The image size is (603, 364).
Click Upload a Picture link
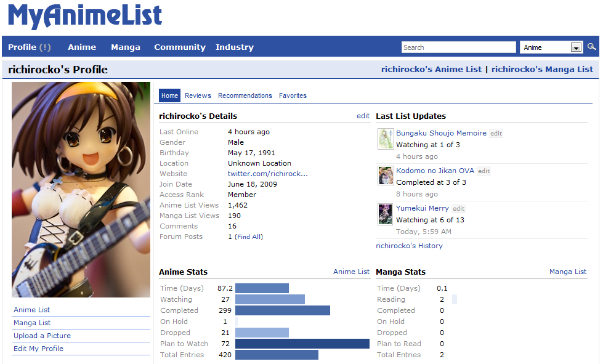click(x=42, y=336)
